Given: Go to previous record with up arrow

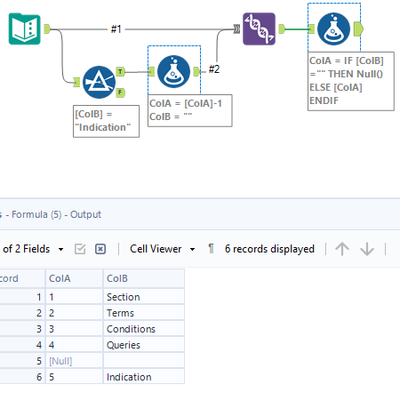Looking at the screenshot, I should 342,249.
